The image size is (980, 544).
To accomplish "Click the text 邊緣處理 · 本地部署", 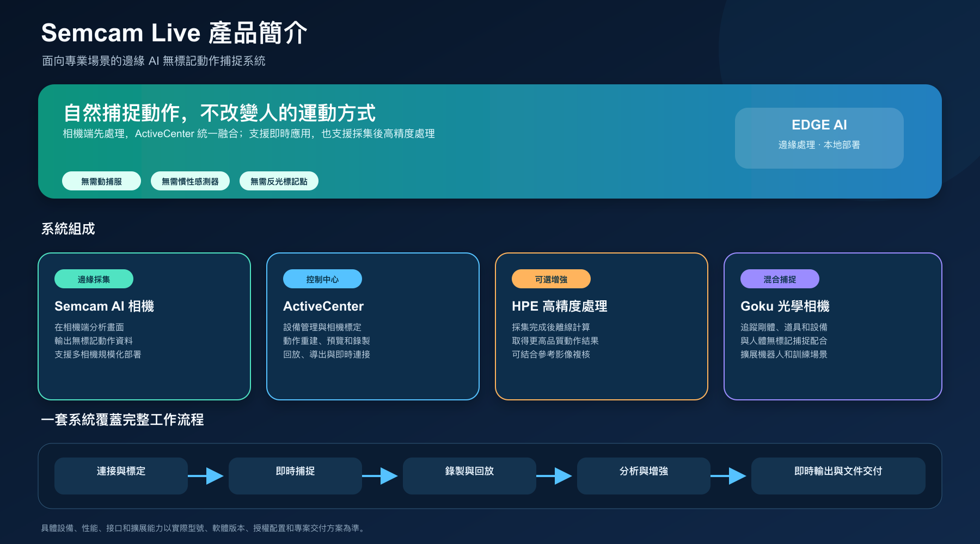I will [819, 145].
